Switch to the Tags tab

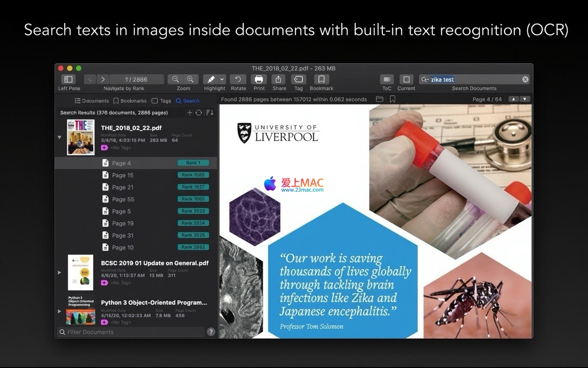point(161,101)
